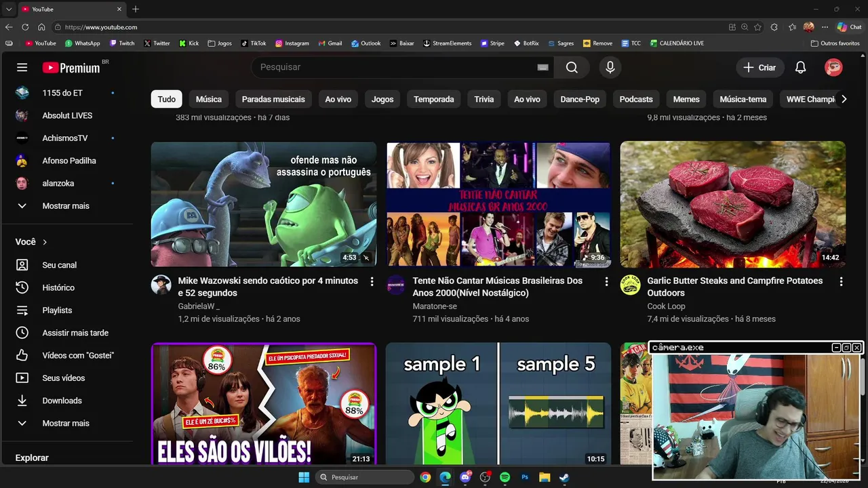Open ELES SÃO OS VILÕES thumbnail

tap(264, 404)
